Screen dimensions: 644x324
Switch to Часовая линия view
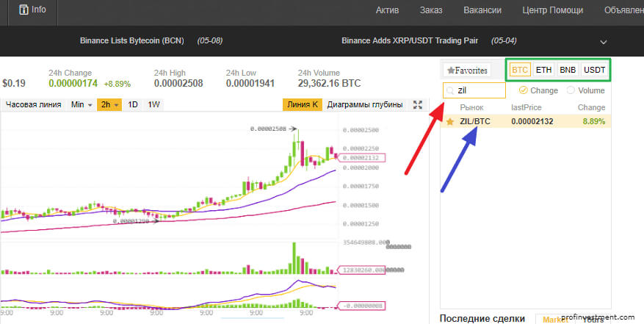click(x=33, y=104)
